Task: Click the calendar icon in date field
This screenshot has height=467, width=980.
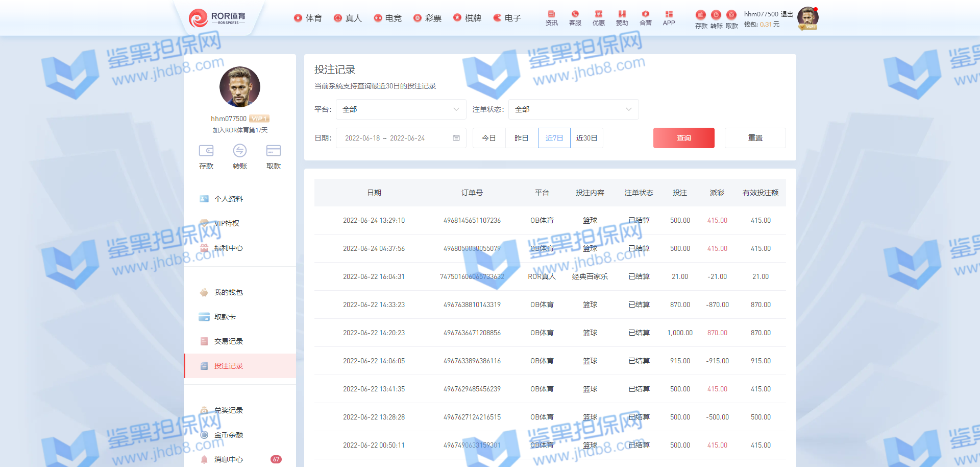Action: click(456, 138)
